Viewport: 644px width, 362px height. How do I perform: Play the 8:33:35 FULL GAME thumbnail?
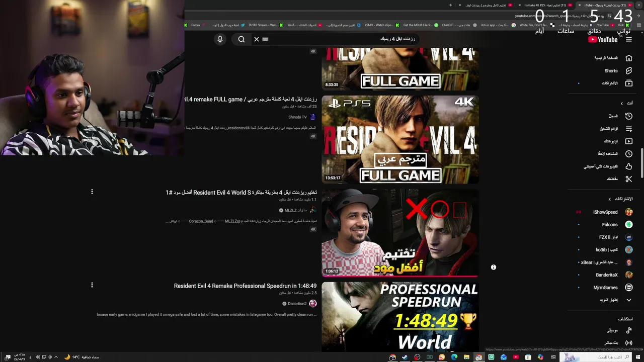click(x=400, y=69)
